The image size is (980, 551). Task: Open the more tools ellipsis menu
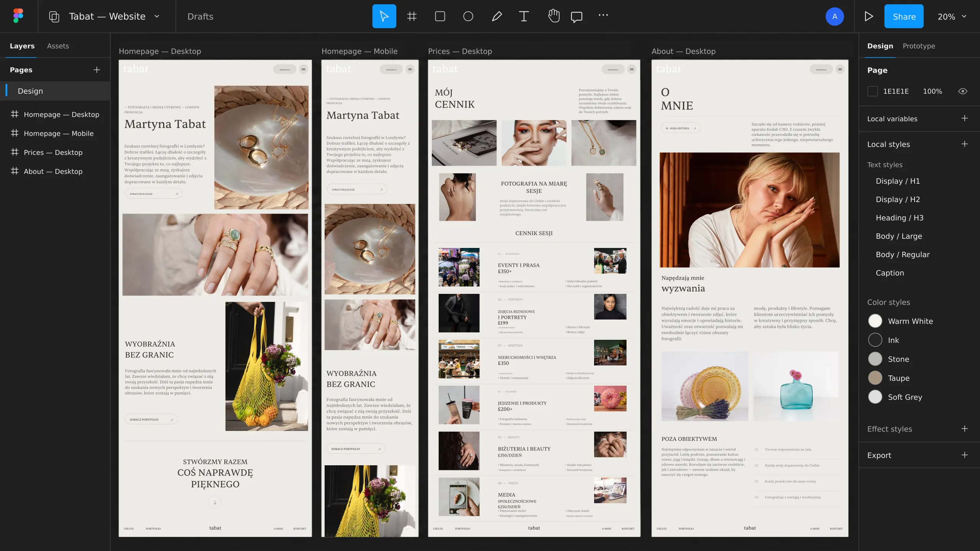(603, 15)
